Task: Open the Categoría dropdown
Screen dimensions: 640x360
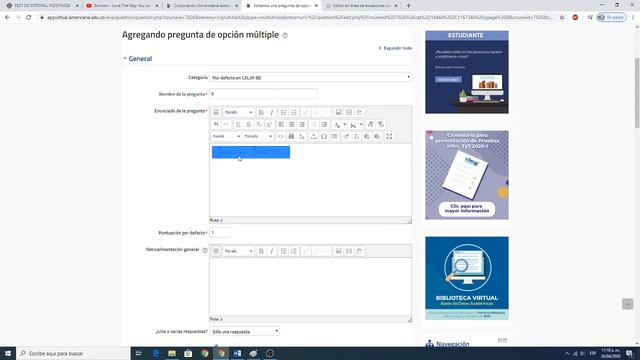Action: [x=310, y=78]
